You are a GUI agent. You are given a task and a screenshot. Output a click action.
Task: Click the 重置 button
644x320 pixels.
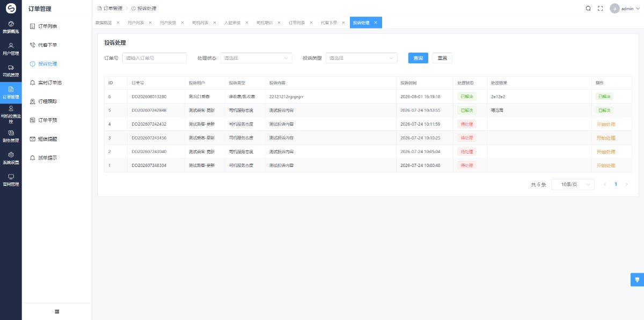coord(442,58)
